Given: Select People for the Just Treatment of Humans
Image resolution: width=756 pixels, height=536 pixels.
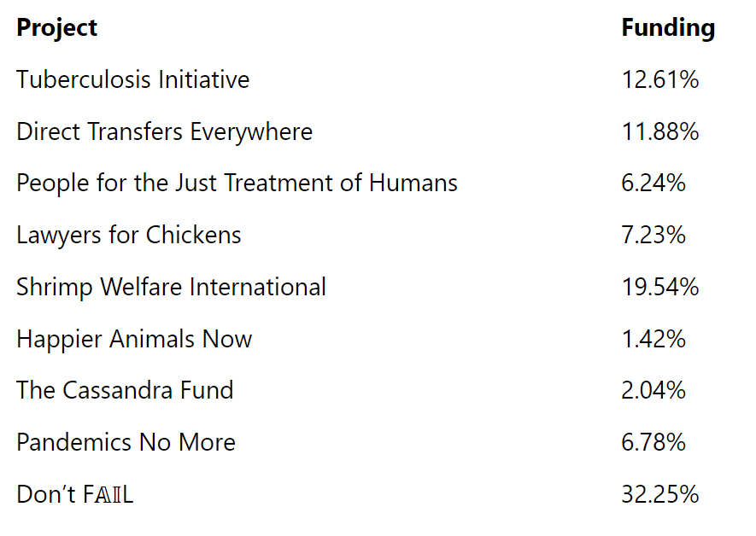Looking at the screenshot, I should [x=237, y=184].
